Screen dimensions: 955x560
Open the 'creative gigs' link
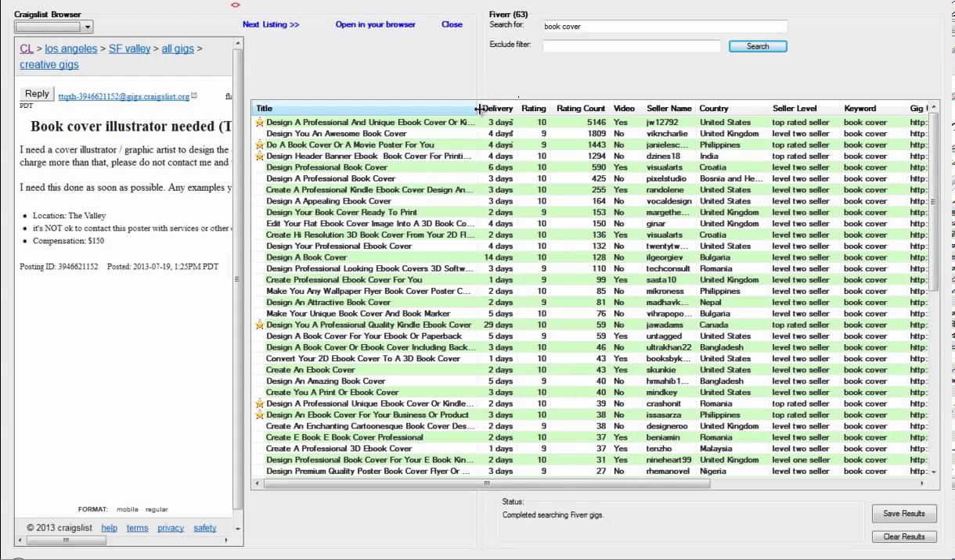pos(49,65)
